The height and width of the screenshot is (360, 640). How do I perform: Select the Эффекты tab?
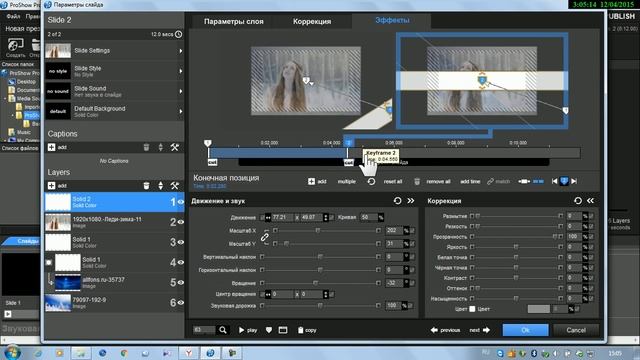tap(392, 20)
